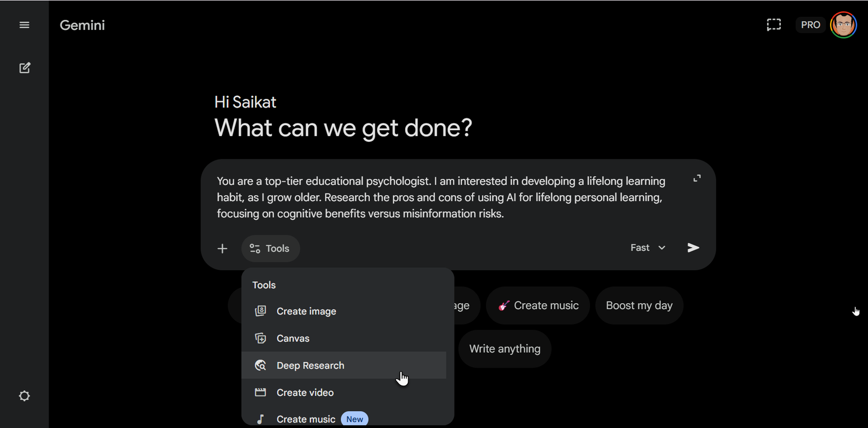Open the Saikat account profile avatar
Image resolution: width=868 pixels, height=428 pixels.
coord(843,25)
